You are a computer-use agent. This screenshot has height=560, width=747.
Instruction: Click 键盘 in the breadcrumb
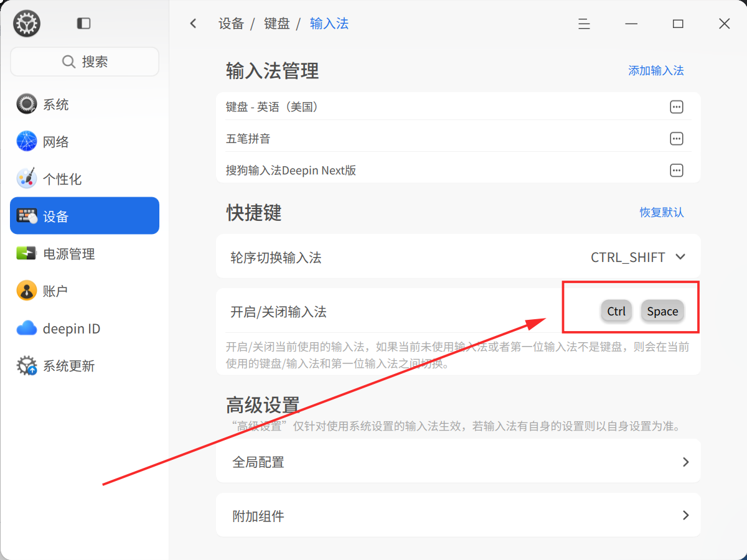coord(276,24)
